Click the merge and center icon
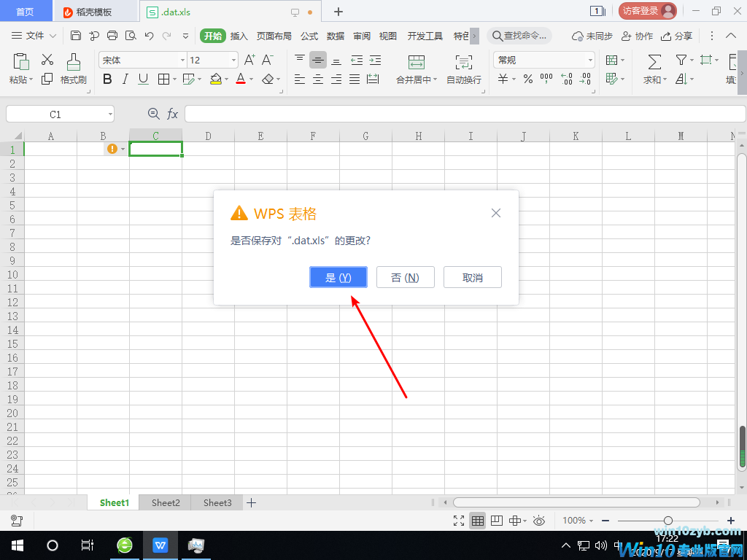 (x=416, y=61)
